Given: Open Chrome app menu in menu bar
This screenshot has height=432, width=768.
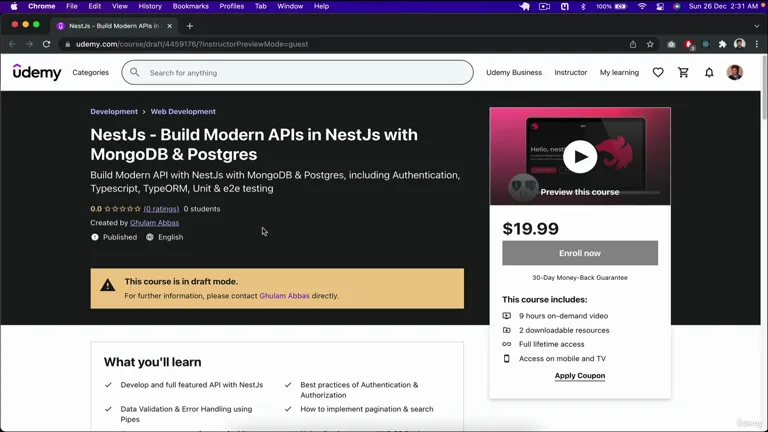Looking at the screenshot, I should click(42, 6).
